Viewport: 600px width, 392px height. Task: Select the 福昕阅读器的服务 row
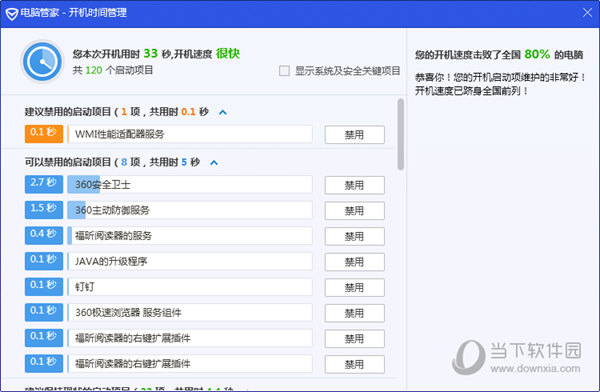(190, 236)
